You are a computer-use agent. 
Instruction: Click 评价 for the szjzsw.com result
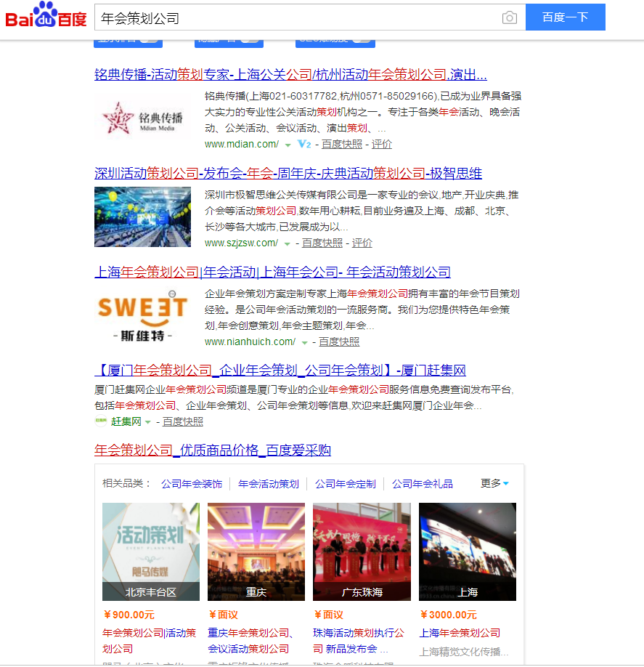[362, 243]
